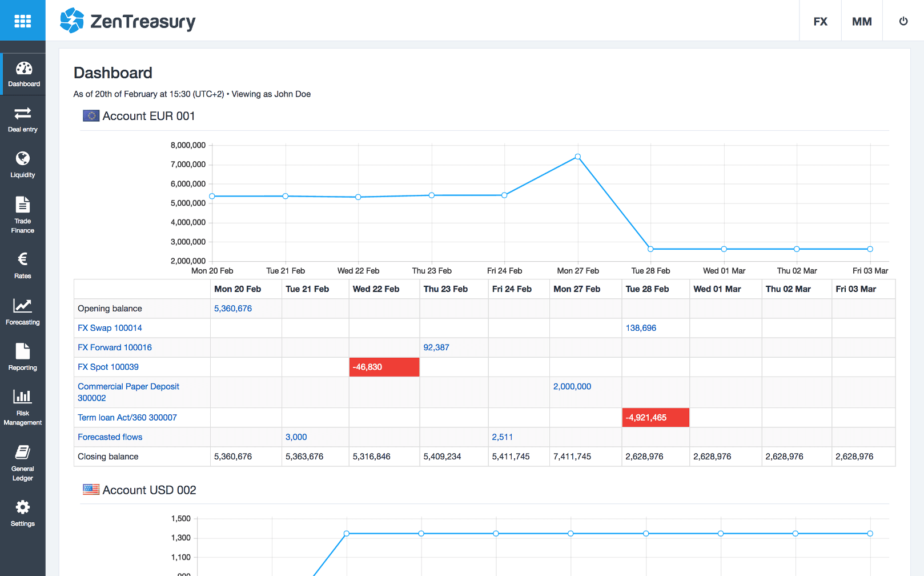Open Reporting file icon

click(x=23, y=351)
